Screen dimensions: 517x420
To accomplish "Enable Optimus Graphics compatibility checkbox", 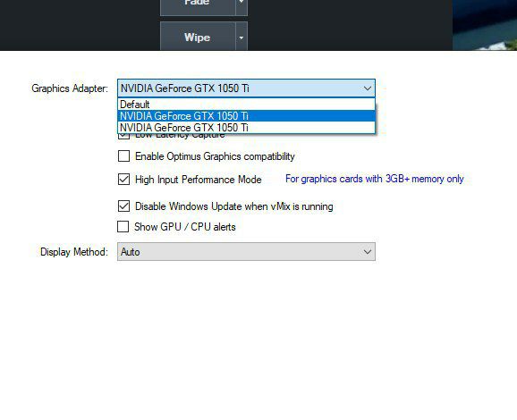I will click(x=123, y=156).
